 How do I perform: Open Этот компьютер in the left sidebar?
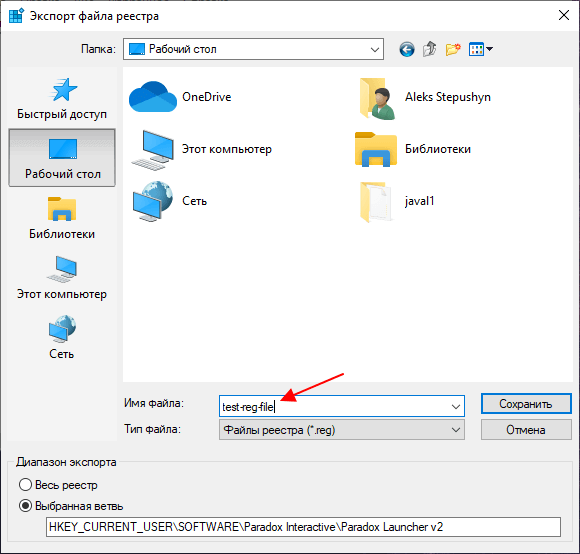62,278
